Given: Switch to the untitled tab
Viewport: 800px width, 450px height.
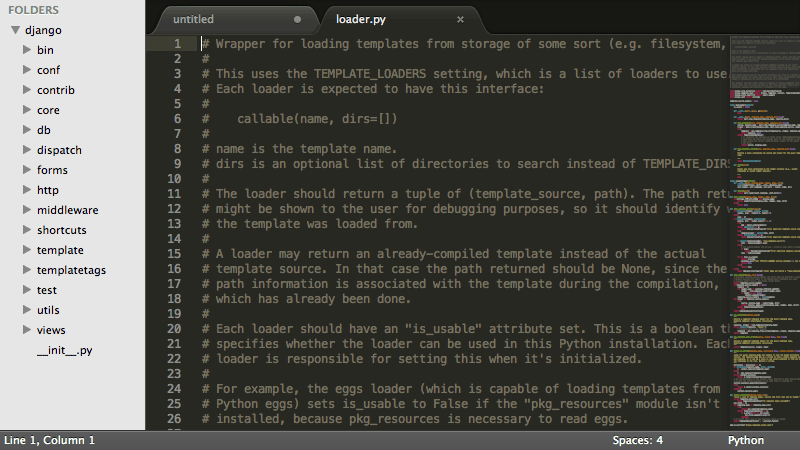Looking at the screenshot, I should pos(193,19).
